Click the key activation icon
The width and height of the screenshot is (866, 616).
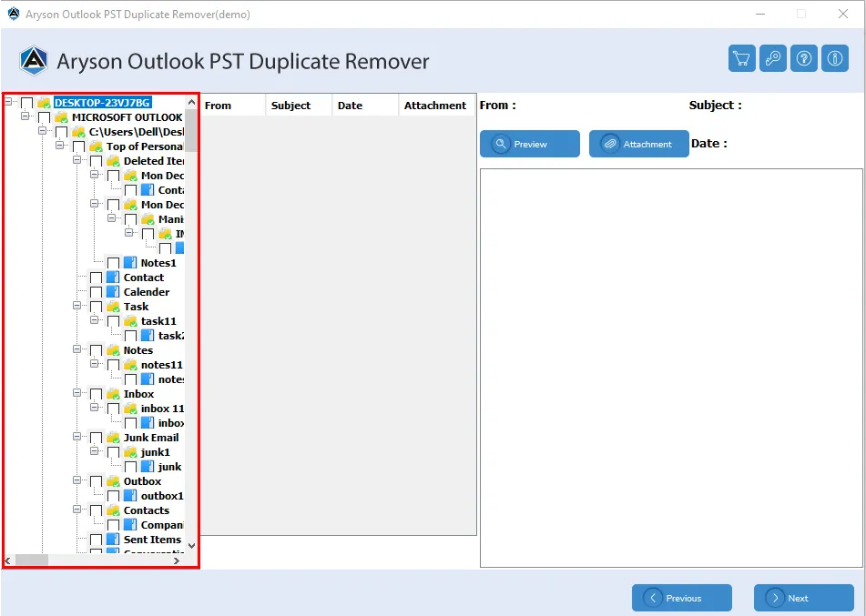click(x=772, y=58)
